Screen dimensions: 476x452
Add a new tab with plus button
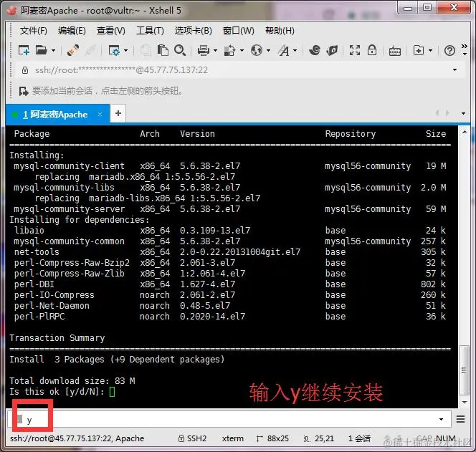click(x=118, y=113)
